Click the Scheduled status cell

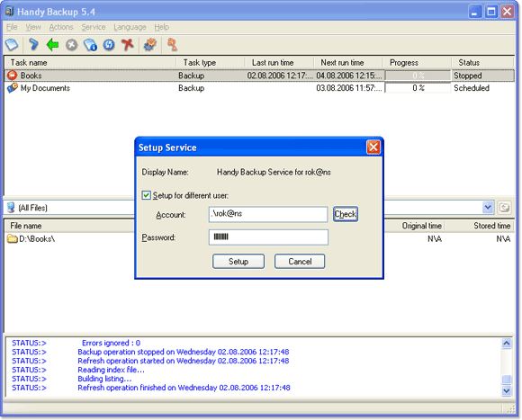tap(472, 88)
